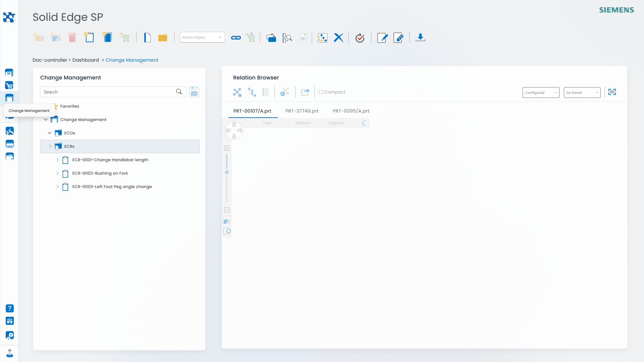
Task: Click the network gear settings icon
Action: [285, 92]
